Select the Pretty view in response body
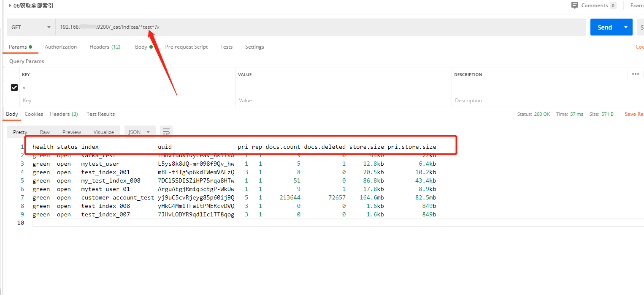 pyautogui.click(x=19, y=132)
